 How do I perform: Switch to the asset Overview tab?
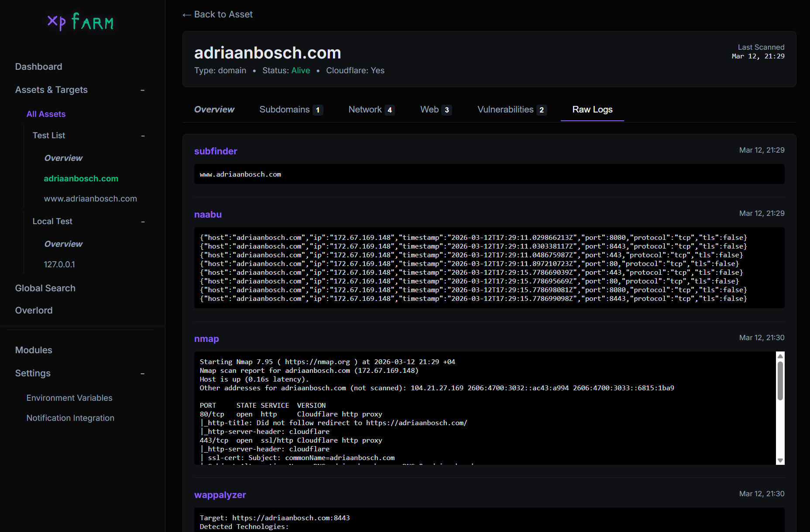214,109
